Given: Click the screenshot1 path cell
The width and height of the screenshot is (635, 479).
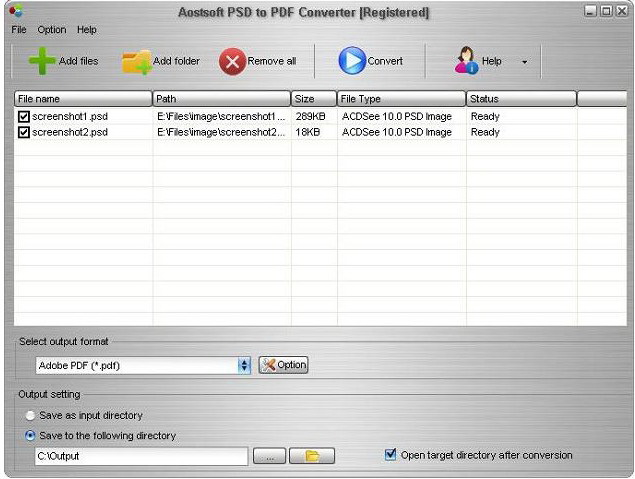Looking at the screenshot, I should (221, 117).
